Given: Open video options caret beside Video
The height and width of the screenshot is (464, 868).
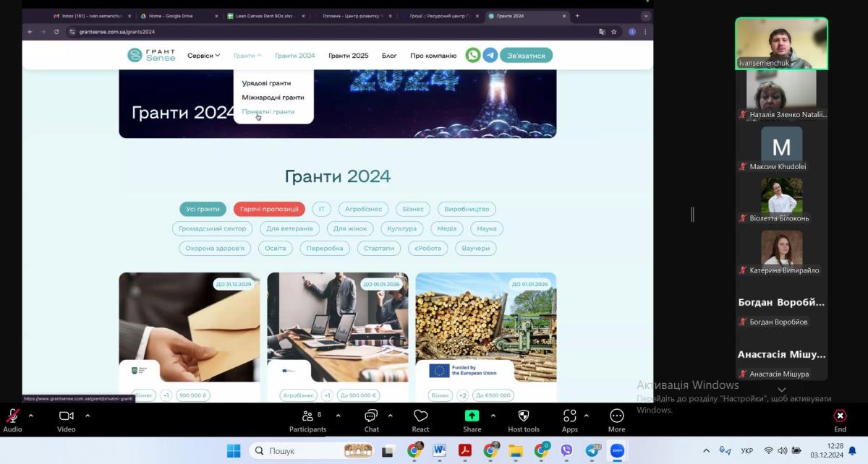Looking at the screenshot, I should (x=88, y=416).
